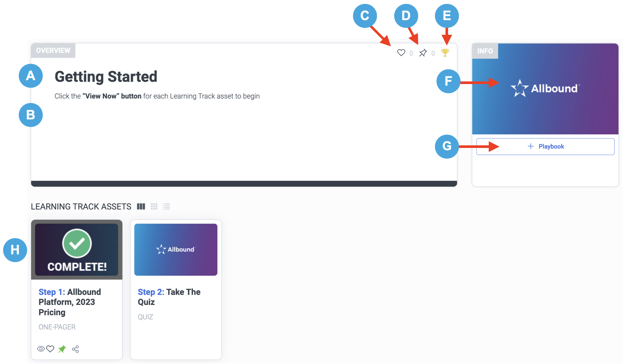The image size is (623, 364).
Task: Like the Getting Started learning track
Action: pos(401,53)
